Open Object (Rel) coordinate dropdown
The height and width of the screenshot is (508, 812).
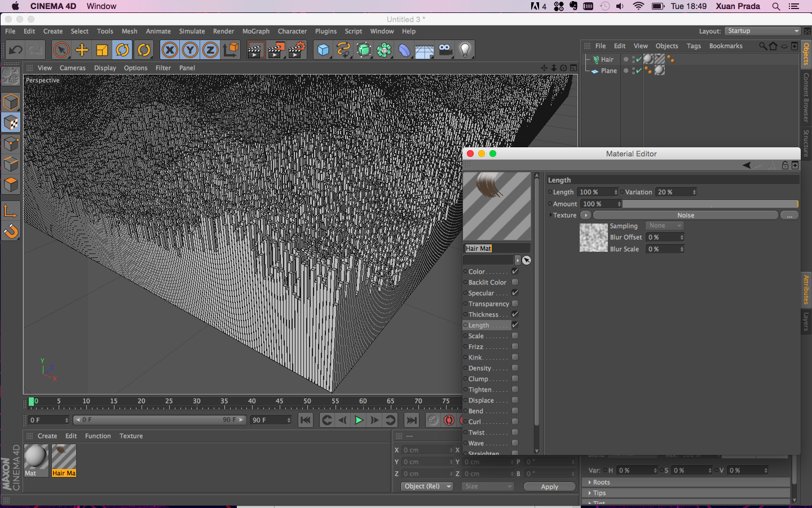pyautogui.click(x=427, y=487)
